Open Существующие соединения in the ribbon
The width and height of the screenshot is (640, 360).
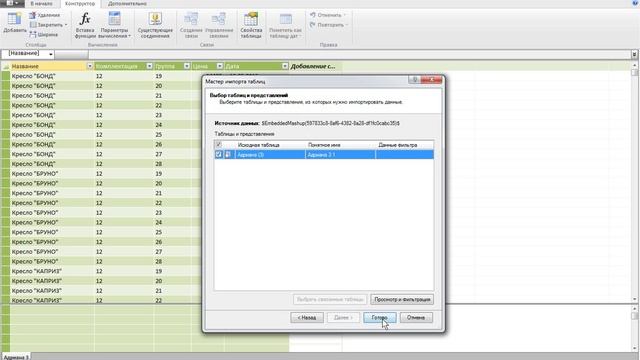click(x=155, y=25)
